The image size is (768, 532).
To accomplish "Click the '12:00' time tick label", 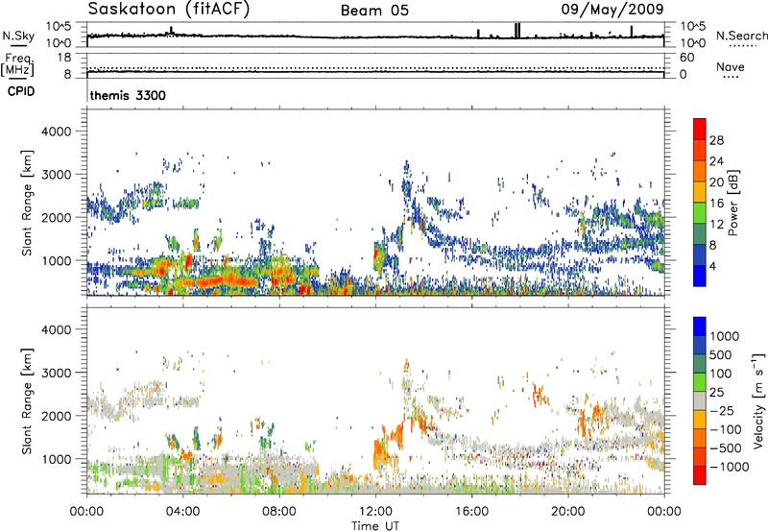I will pos(375,512).
